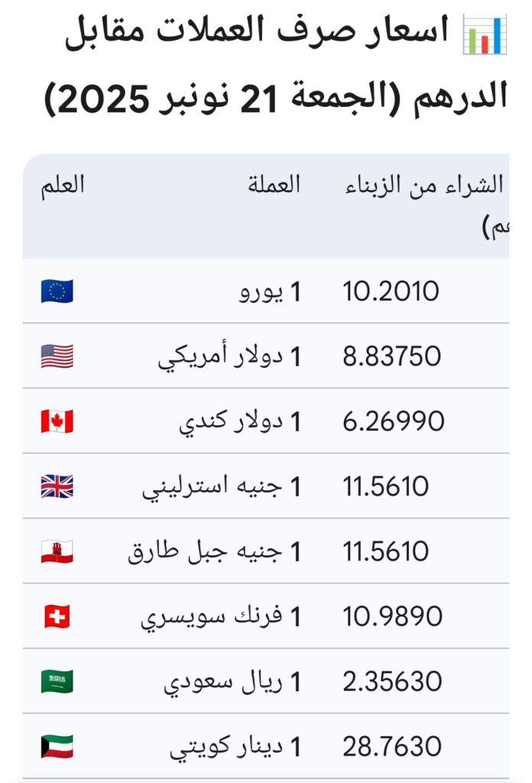Click the United States flag icon

(x=57, y=356)
